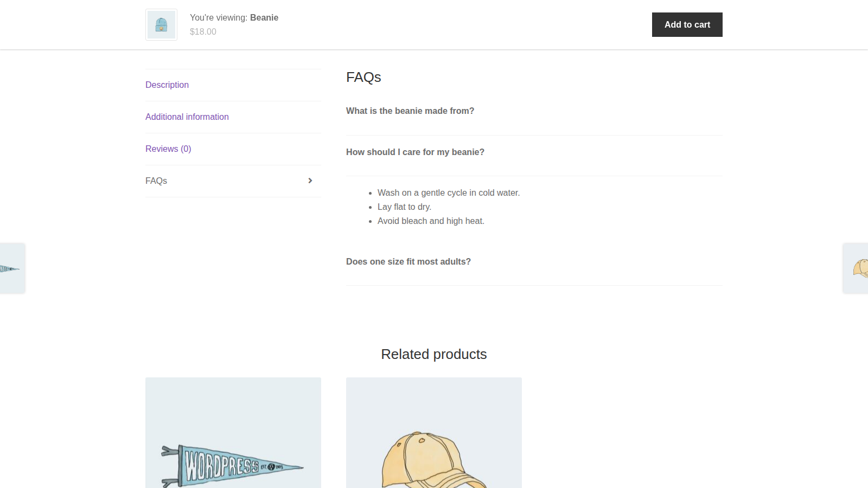Go to previous product pennant thumbnail
The image size is (868, 488).
click(12, 268)
